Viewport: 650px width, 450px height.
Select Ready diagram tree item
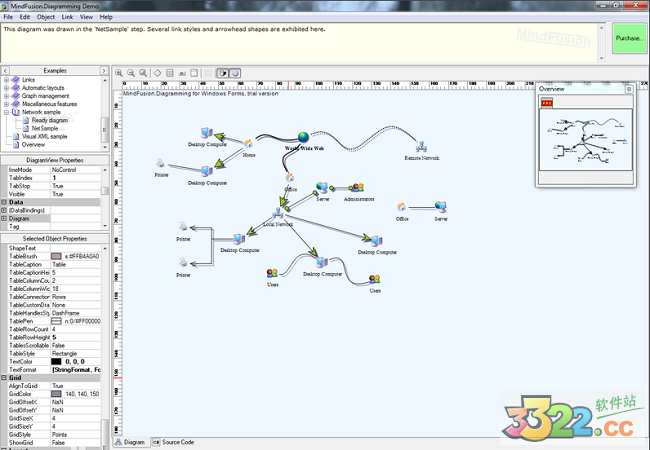pos(50,120)
